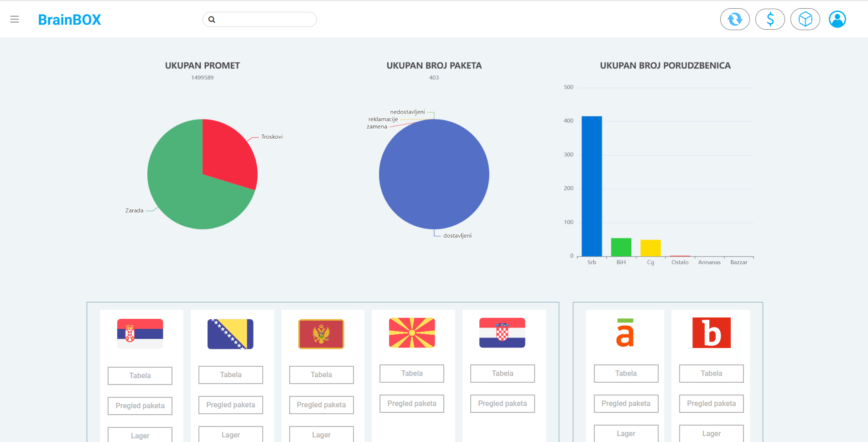
Task: Open the dollar sign finance icon
Action: 770,19
